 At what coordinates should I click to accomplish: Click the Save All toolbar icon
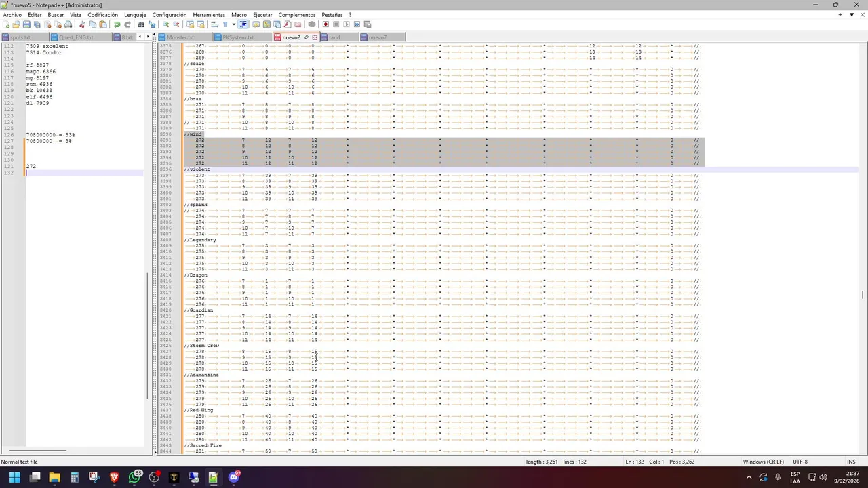tap(37, 24)
